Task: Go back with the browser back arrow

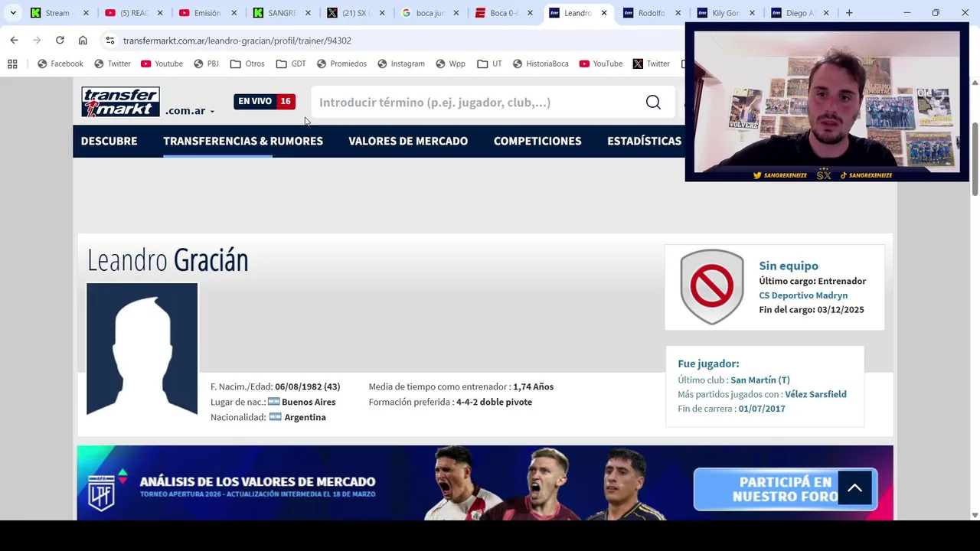Action: pyautogui.click(x=14, y=41)
